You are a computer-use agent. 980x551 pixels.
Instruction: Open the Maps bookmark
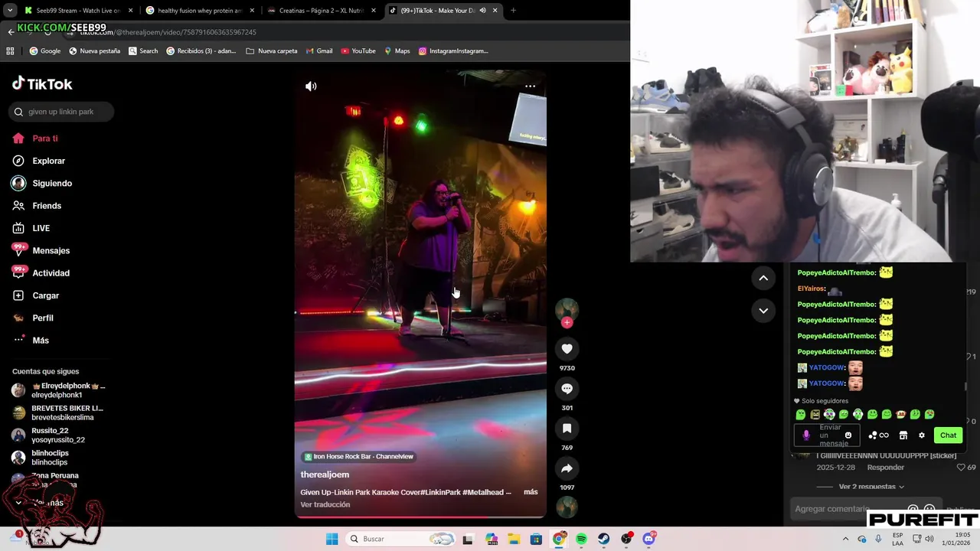click(x=397, y=51)
